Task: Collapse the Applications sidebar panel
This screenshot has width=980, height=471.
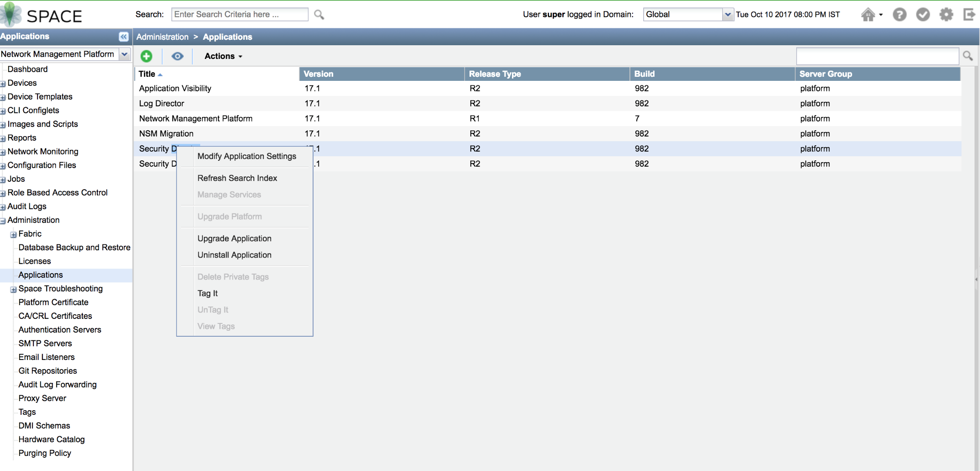Action: (x=123, y=37)
